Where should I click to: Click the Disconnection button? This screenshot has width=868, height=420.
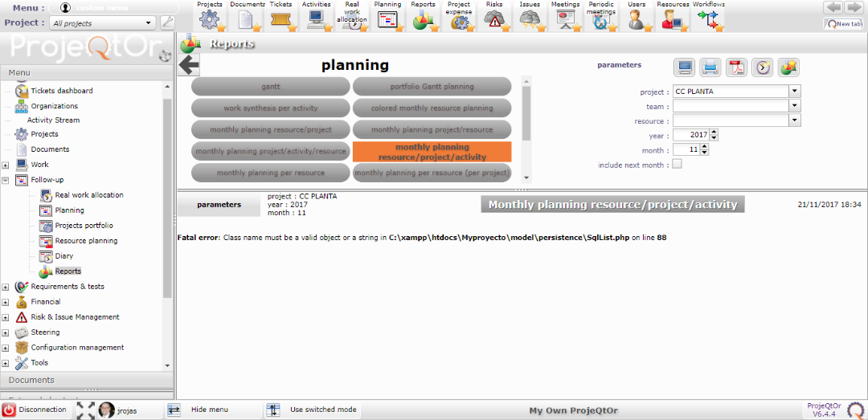[x=35, y=410]
